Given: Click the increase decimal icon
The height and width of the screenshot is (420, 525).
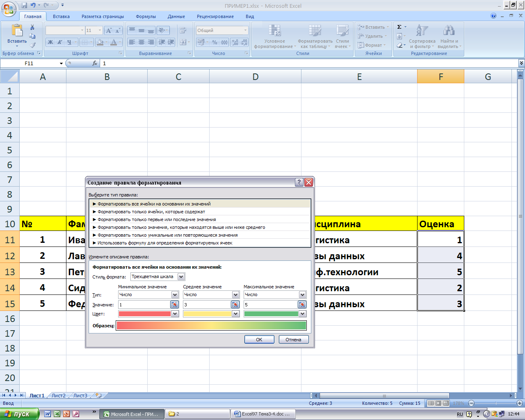Looking at the screenshot, I should click(235, 42).
